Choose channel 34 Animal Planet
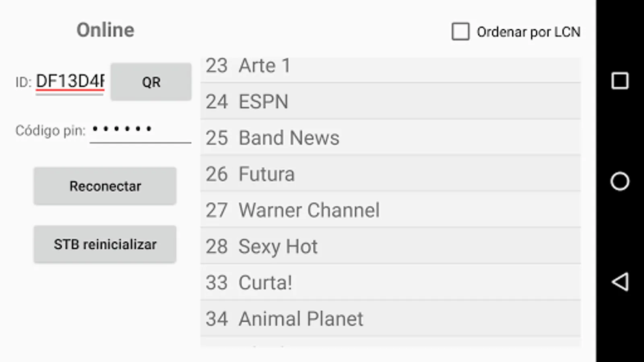The image size is (644, 362). click(x=390, y=319)
